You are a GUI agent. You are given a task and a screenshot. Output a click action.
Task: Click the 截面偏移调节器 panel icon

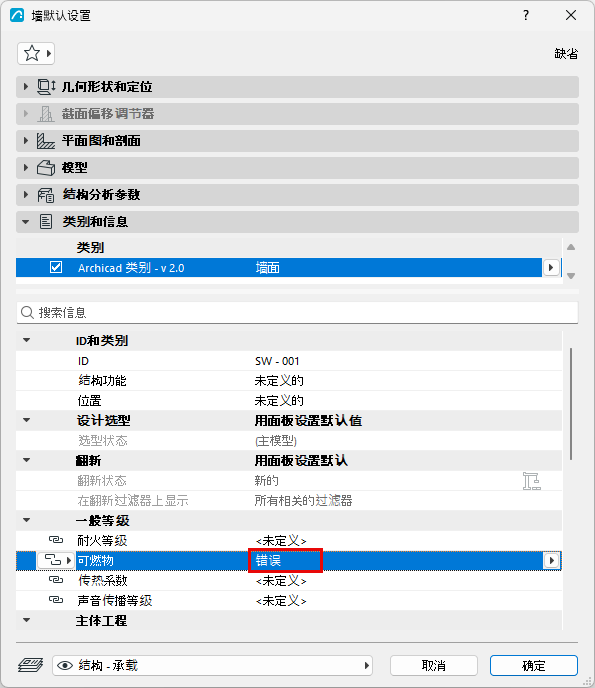(x=46, y=114)
